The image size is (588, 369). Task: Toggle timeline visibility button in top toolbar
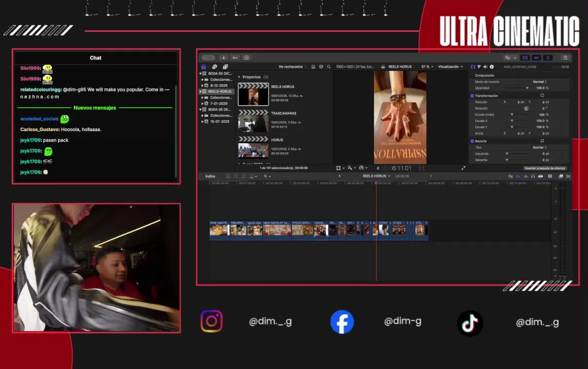pyautogui.click(x=536, y=57)
